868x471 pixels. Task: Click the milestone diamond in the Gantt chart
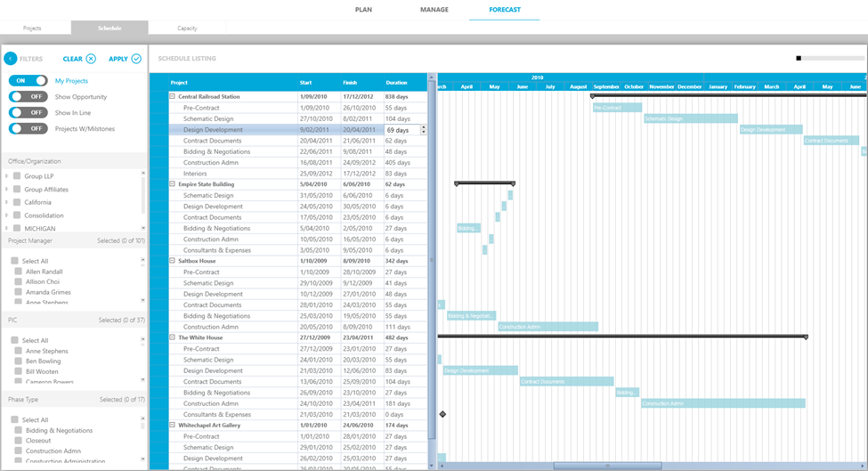(x=442, y=414)
